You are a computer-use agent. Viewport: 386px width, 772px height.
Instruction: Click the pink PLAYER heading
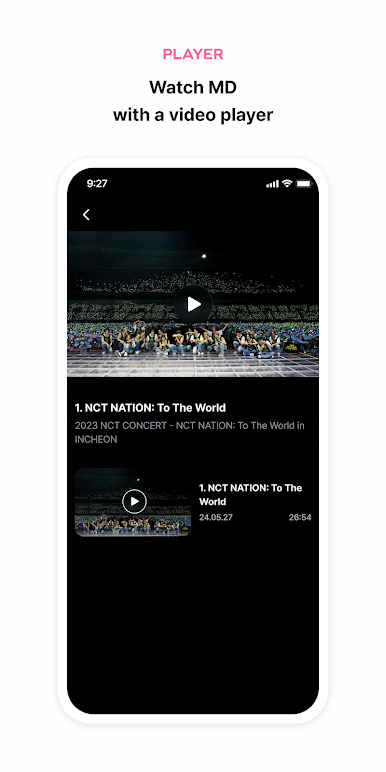pos(193,54)
